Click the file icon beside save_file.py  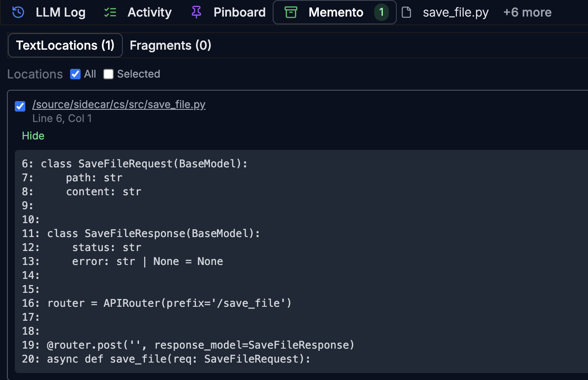(406, 12)
